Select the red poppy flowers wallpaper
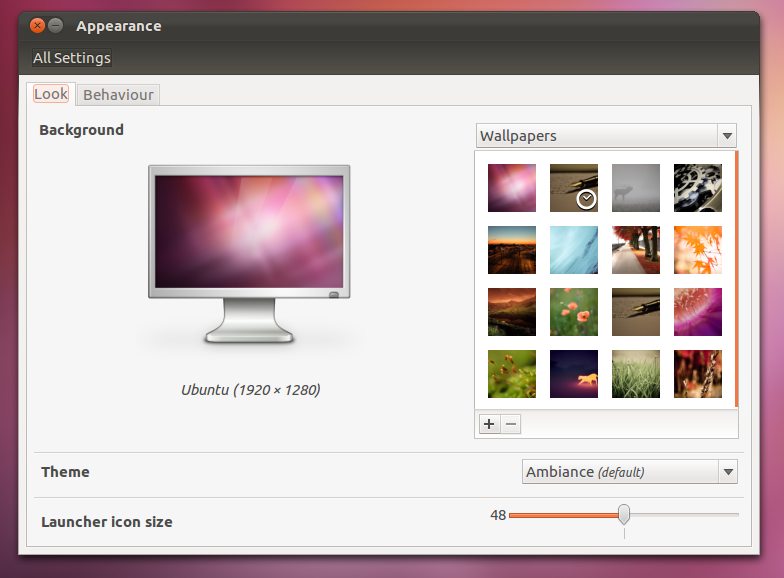Viewport: 784px width, 578px height. [574, 312]
